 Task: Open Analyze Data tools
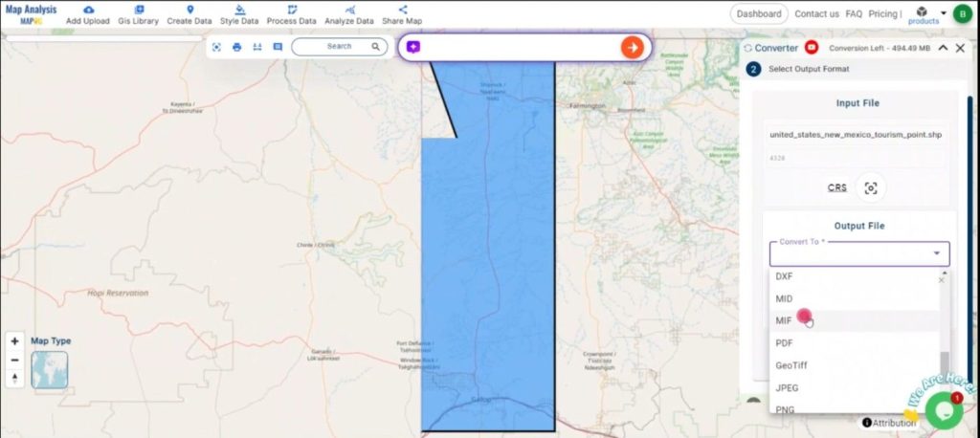348,14
